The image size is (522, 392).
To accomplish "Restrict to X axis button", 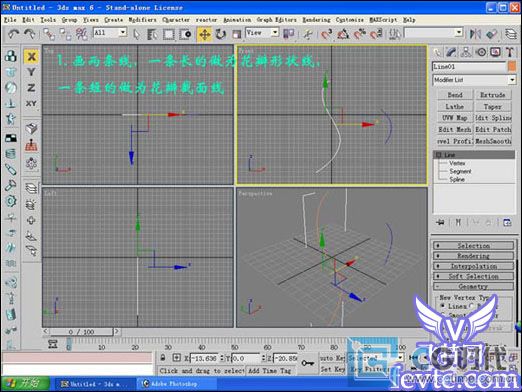I will [x=31, y=57].
